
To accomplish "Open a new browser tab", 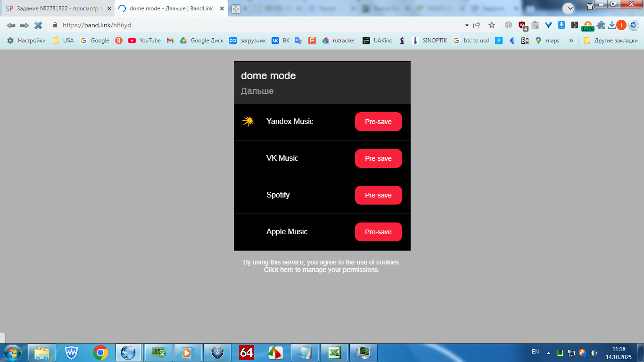I will tap(236, 9).
